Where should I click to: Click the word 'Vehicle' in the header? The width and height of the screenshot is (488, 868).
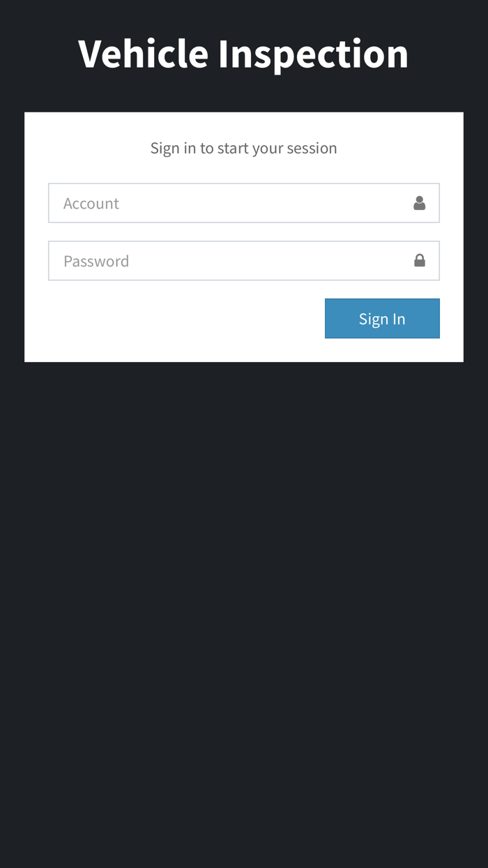tap(143, 54)
